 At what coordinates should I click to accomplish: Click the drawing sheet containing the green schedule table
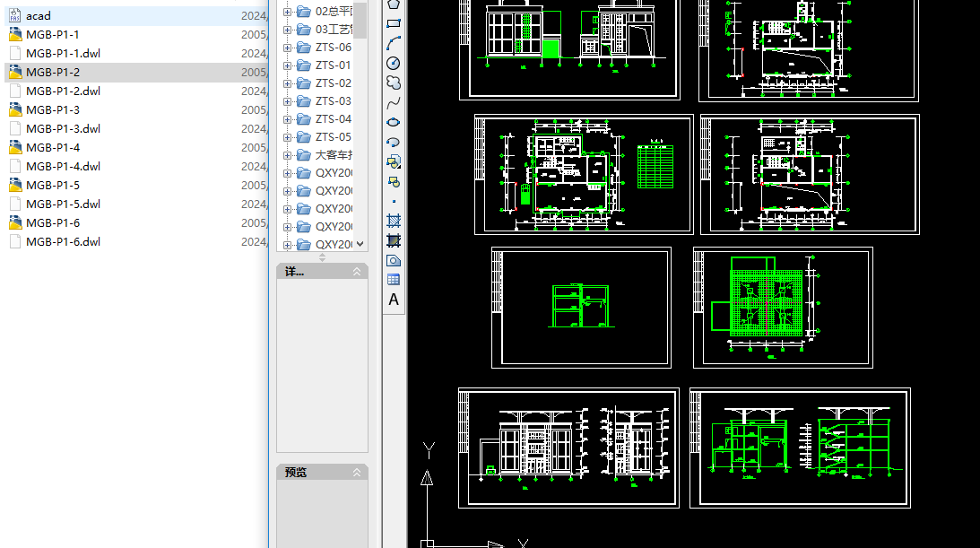click(584, 174)
